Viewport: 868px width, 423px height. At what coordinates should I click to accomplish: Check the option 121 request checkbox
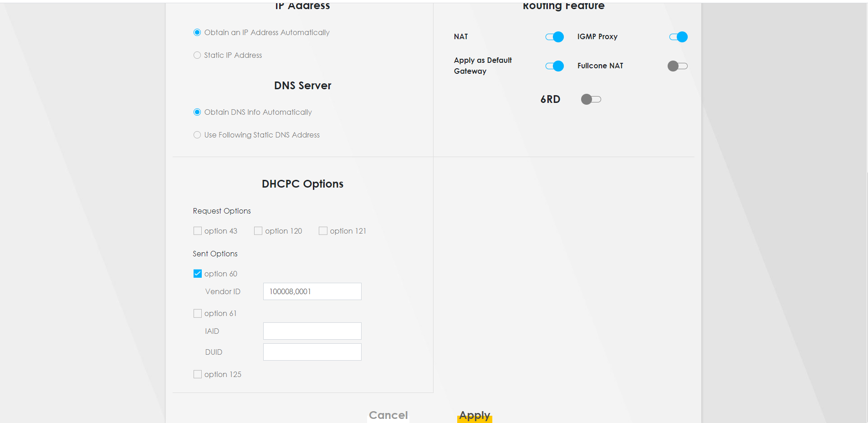323,231
